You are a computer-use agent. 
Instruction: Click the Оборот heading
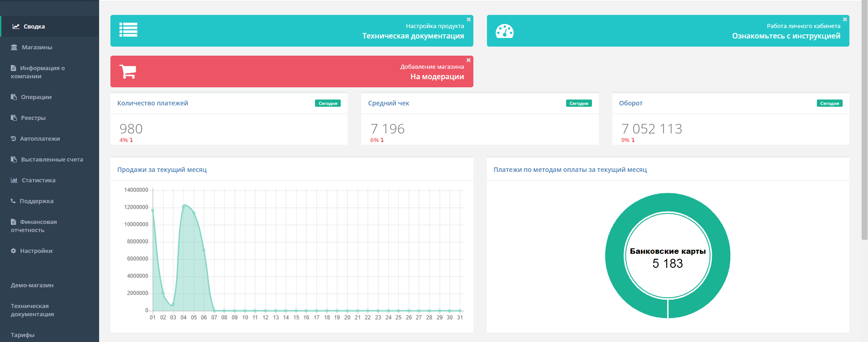point(631,103)
